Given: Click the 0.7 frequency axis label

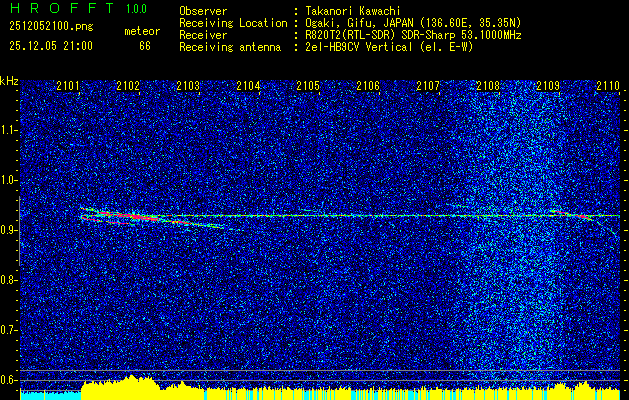Looking at the screenshot, I should 9,330.
